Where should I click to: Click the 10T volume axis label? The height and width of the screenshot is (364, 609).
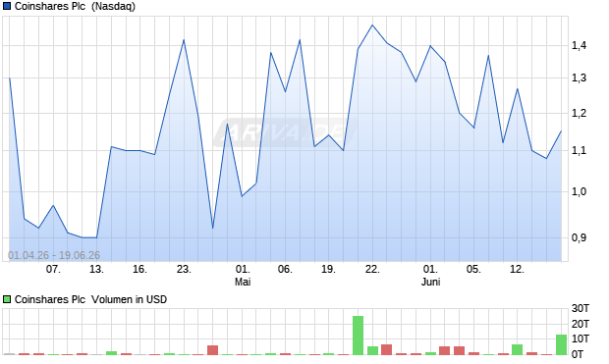point(581,338)
